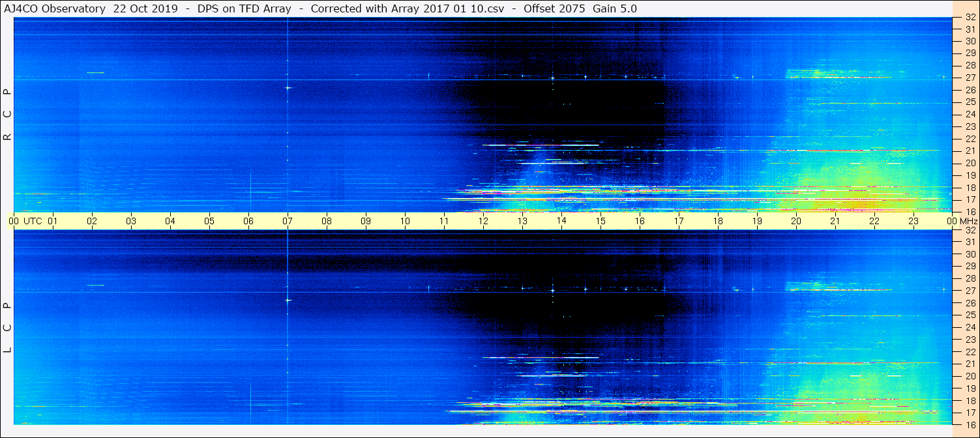Viewport: 980px width, 438px height.
Task: Select the 12 hour marker on the UTC axis
Action: (483, 221)
